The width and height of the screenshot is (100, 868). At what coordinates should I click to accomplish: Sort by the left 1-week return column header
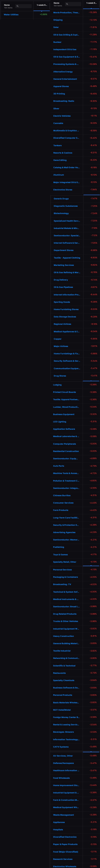tap(42, 5)
